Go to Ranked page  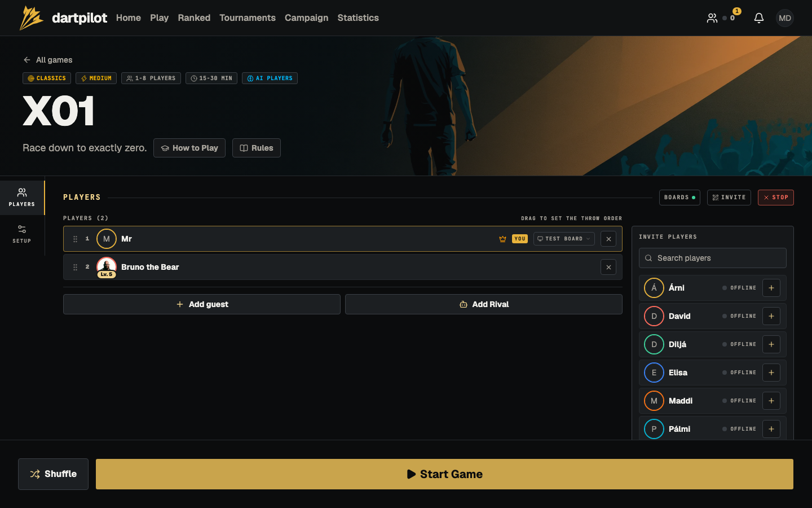tap(194, 18)
